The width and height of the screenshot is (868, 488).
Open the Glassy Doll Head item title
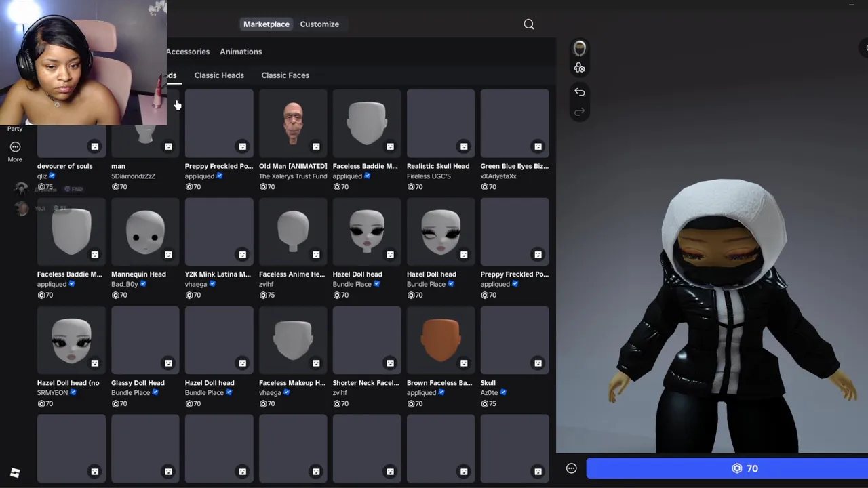pos(138,383)
